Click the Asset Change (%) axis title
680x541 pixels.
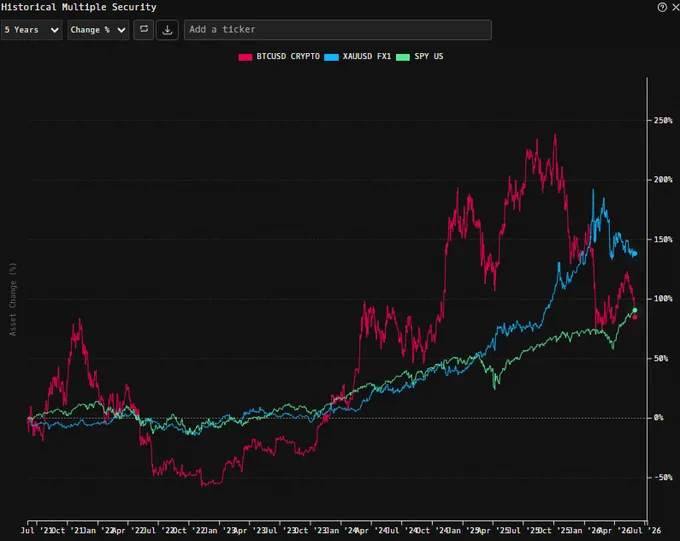pos(13,299)
